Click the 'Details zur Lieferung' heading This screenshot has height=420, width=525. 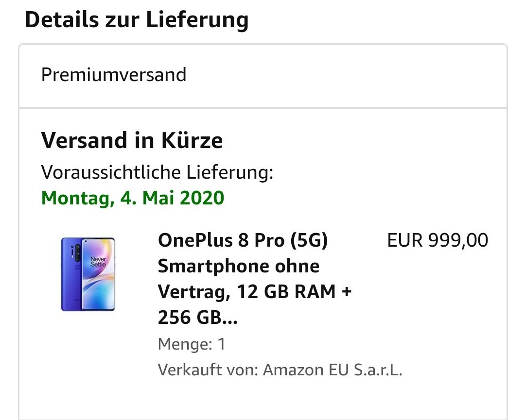click(137, 20)
